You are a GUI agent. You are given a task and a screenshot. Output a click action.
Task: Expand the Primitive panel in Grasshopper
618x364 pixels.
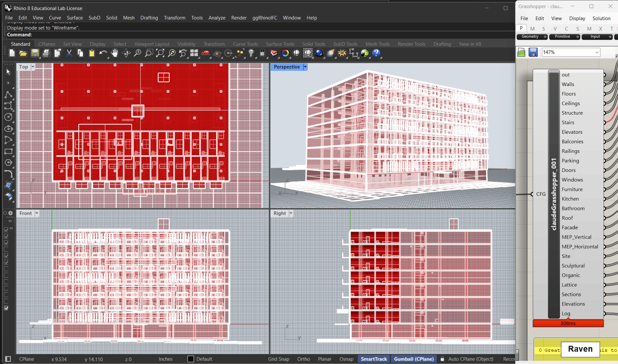[x=578, y=37]
